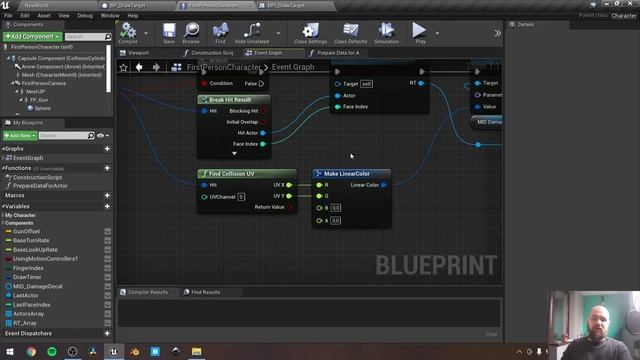The height and width of the screenshot is (360, 640).
Task: Open Class Settings
Action: 310,33
